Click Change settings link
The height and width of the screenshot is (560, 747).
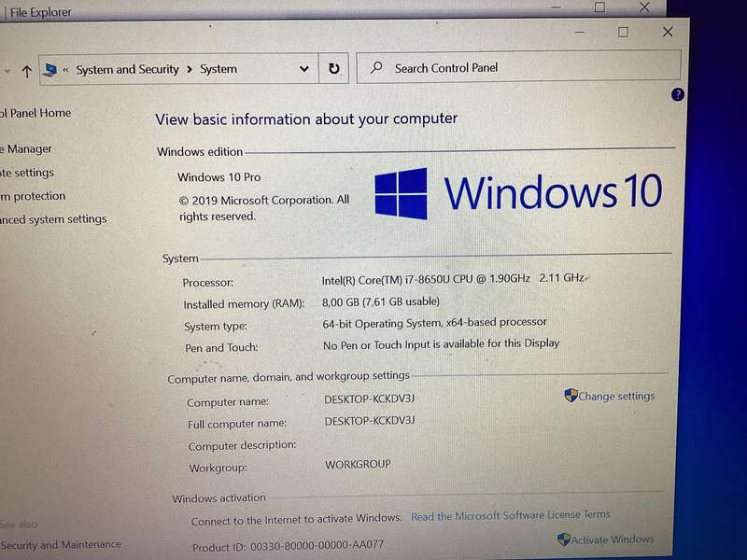coord(616,396)
